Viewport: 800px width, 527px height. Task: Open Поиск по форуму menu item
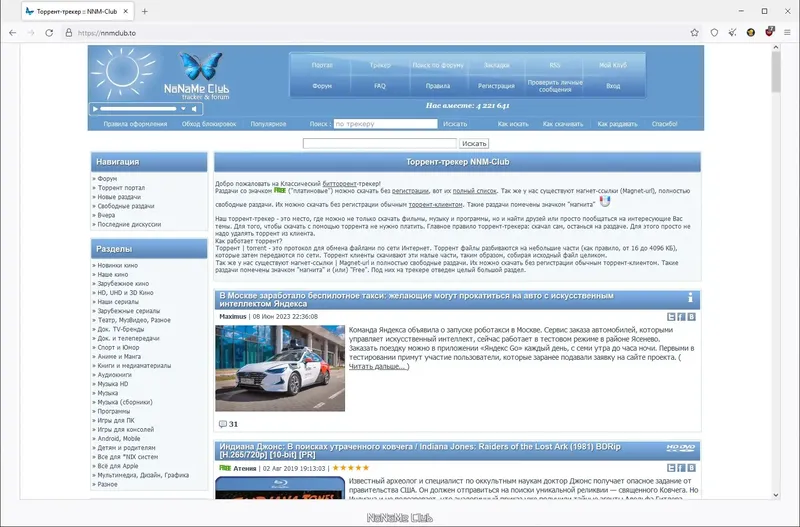[x=438, y=65]
